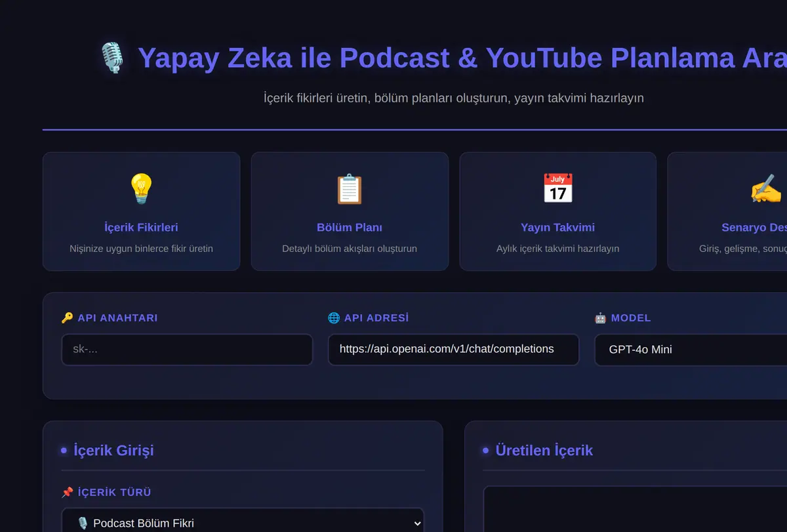Click the light bulb icon for İçerik Fikirleri
The width and height of the screenshot is (787, 532).
141,189
